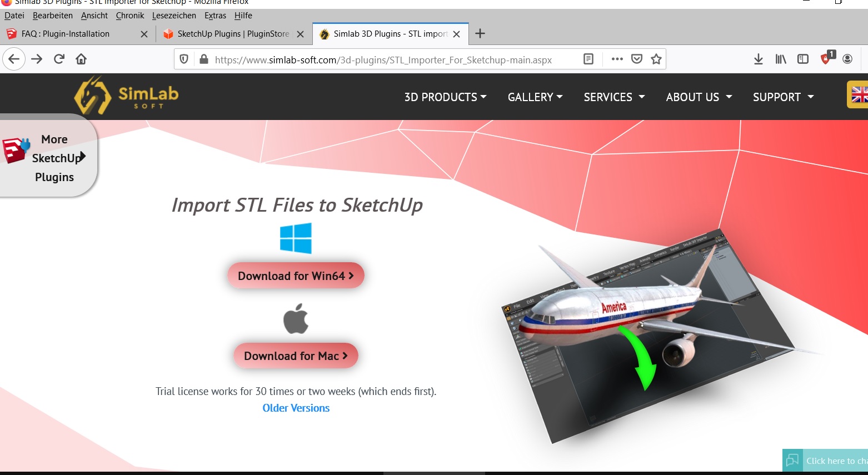This screenshot has height=475, width=868.
Task: Show the Firefox sidebar
Action: point(803,59)
